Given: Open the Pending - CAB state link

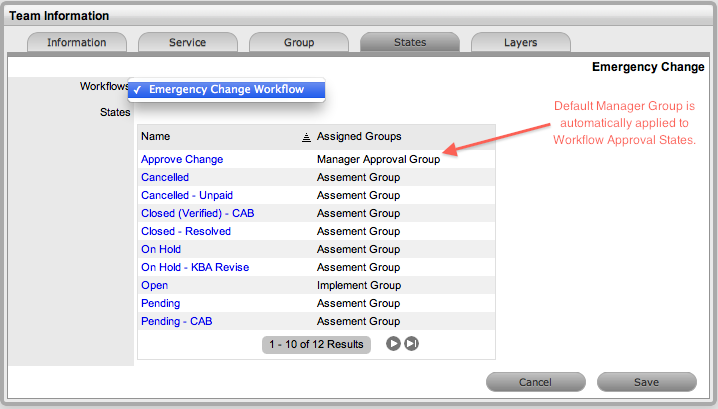Looking at the screenshot, I should tap(176, 321).
